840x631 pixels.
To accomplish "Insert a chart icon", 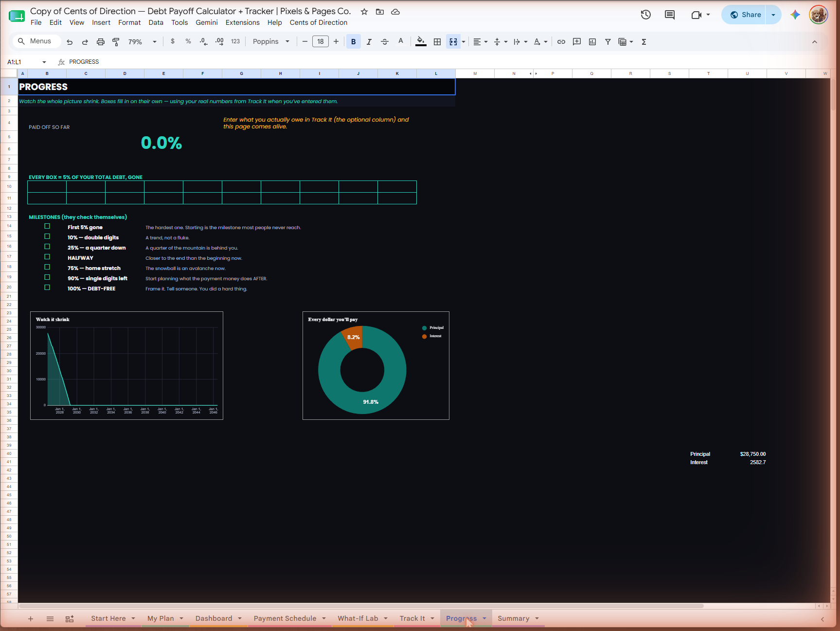I will coord(592,42).
